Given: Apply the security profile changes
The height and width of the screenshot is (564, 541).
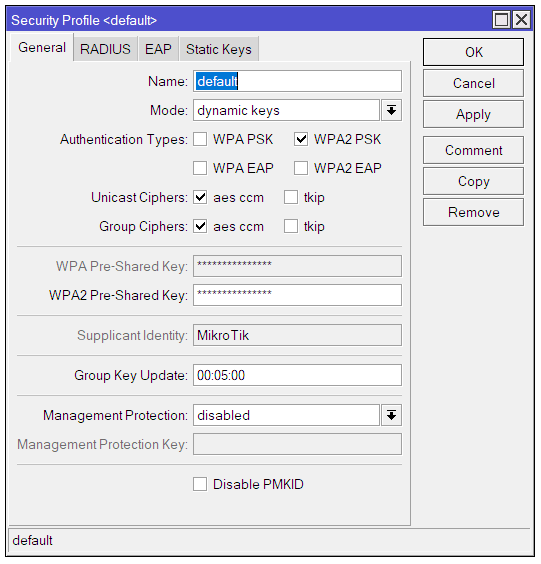Looking at the screenshot, I should 473,114.
